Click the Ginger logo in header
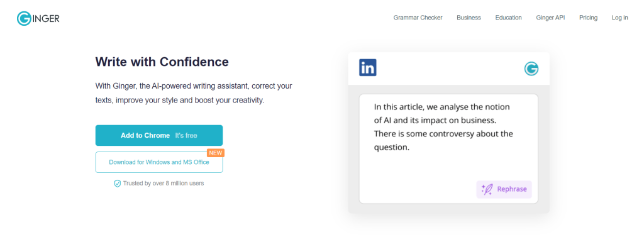The image size is (644, 242). [38, 18]
